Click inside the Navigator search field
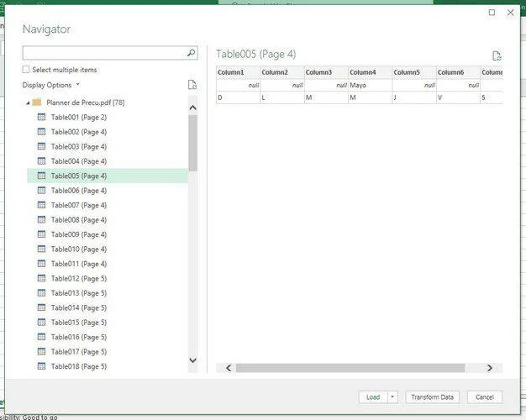The height and width of the screenshot is (420, 526). pos(105,53)
